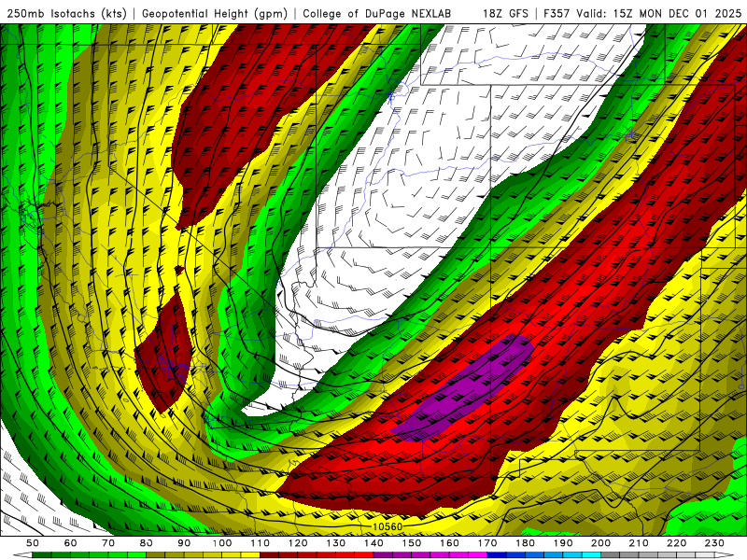This screenshot has width=747, height=560.
Task: Click the "190" value on the color scale
Action: pos(563,543)
